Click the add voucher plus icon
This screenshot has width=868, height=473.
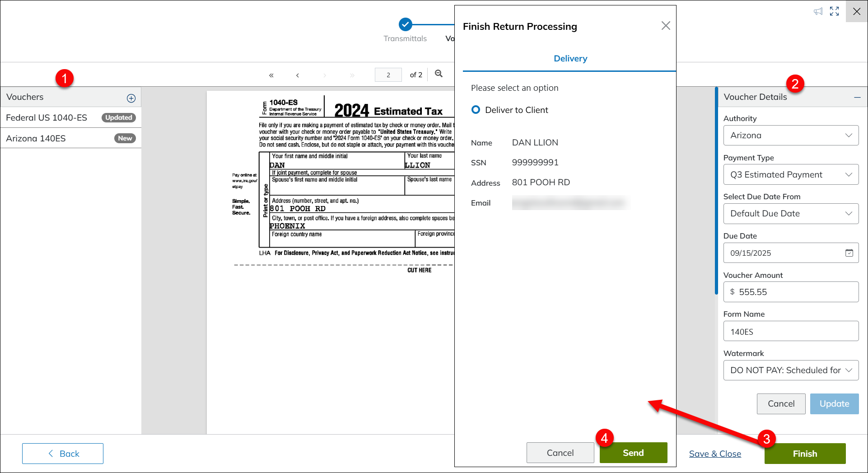131,98
